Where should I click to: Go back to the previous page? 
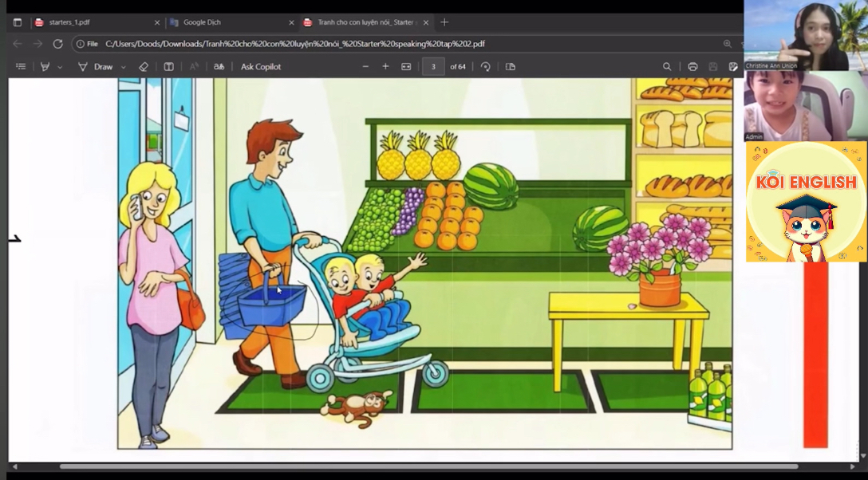pos(18,44)
